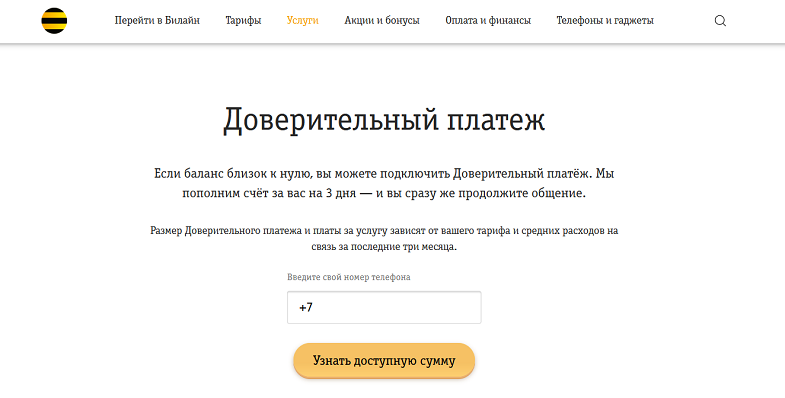The width and height of the screenshot is (785, 398).
Task: Open the Акции и бонусы menu item
Action: point(382,21)
